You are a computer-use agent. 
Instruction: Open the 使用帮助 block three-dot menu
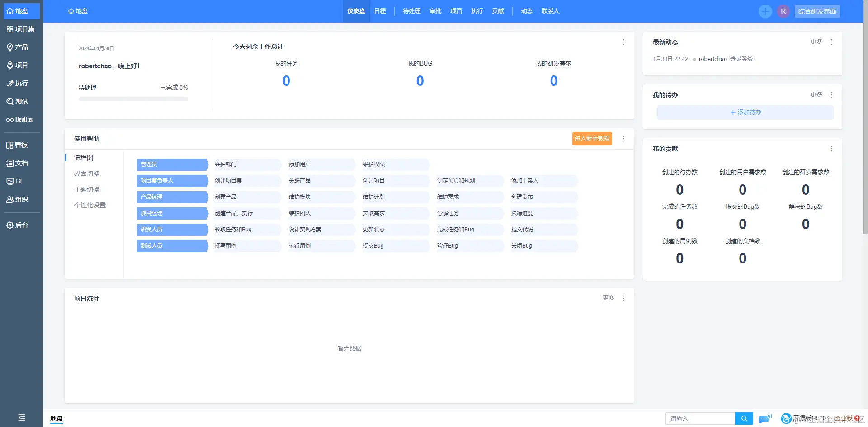623,139
